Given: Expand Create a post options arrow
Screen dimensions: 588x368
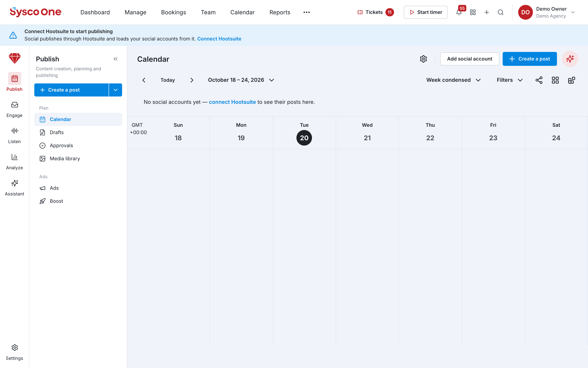Looking at the screenshot, I should [116, 90].
